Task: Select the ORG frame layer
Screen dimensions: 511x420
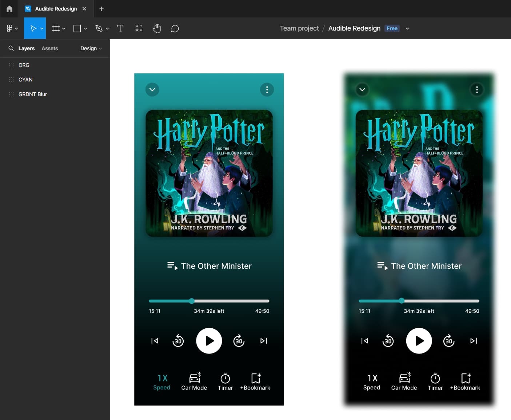Action: point(55,65)
